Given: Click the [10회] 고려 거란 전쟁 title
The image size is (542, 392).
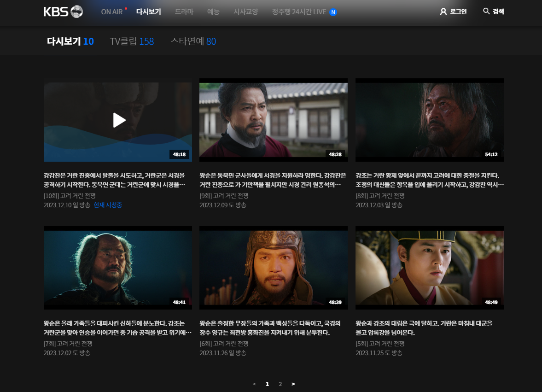Looking at the screenshot, I should [70, 196].
